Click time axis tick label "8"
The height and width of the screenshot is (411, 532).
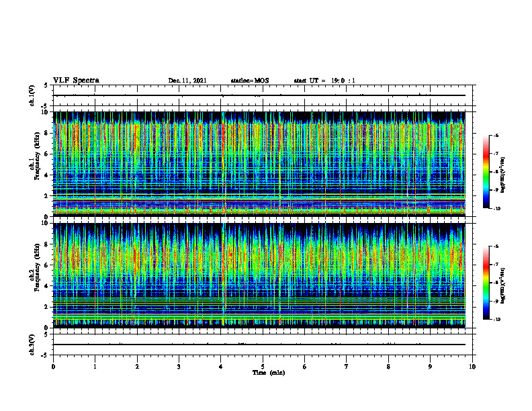[388, 367]
